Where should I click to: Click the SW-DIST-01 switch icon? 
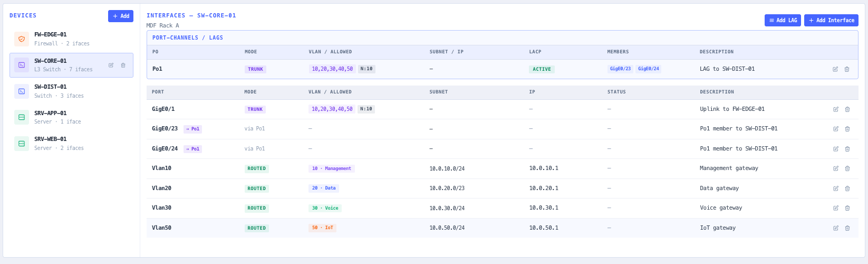pos(22,91)
